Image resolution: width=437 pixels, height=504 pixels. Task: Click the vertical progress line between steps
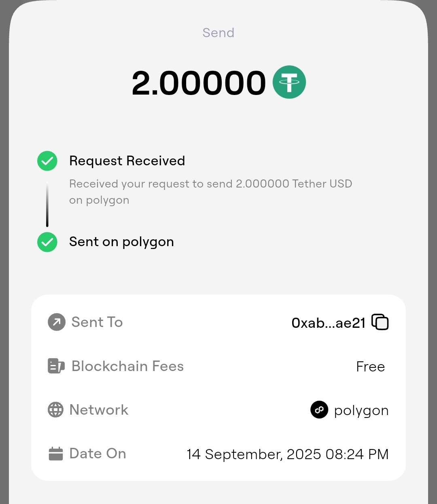[47, 204]
